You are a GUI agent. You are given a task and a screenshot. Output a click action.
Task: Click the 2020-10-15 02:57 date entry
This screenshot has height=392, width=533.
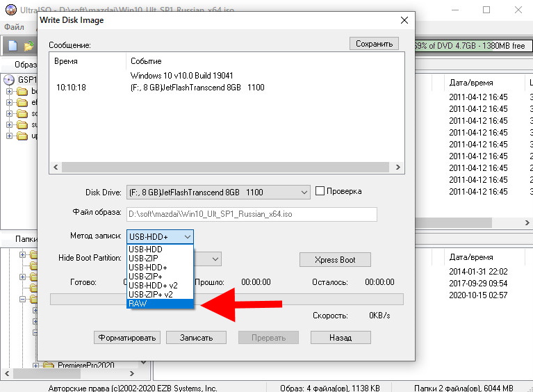tap(478, 295)
